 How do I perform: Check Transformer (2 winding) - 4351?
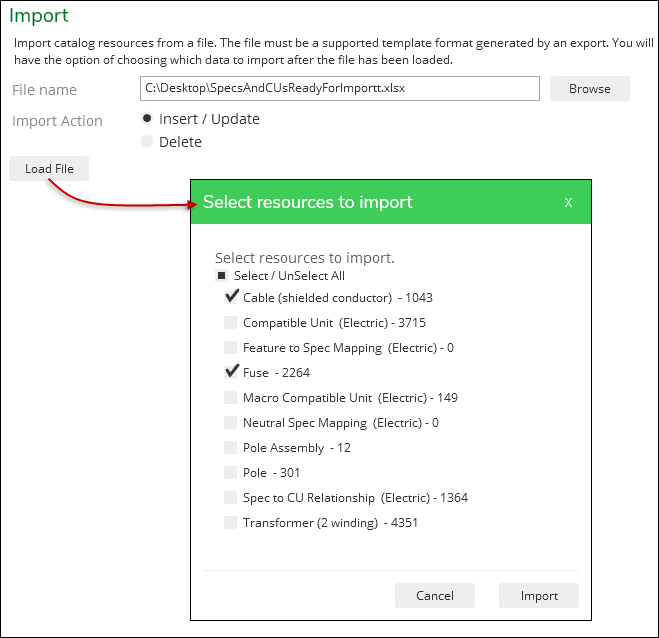(x=230, y=522)
